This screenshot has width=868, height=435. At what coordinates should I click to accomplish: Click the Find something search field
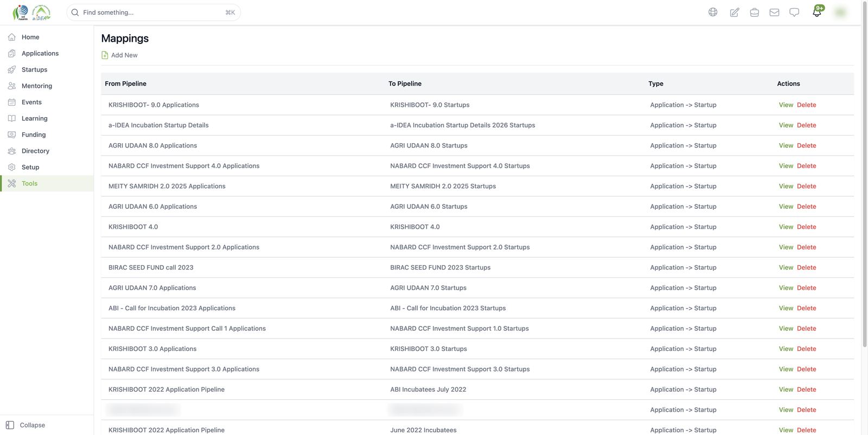154,12
